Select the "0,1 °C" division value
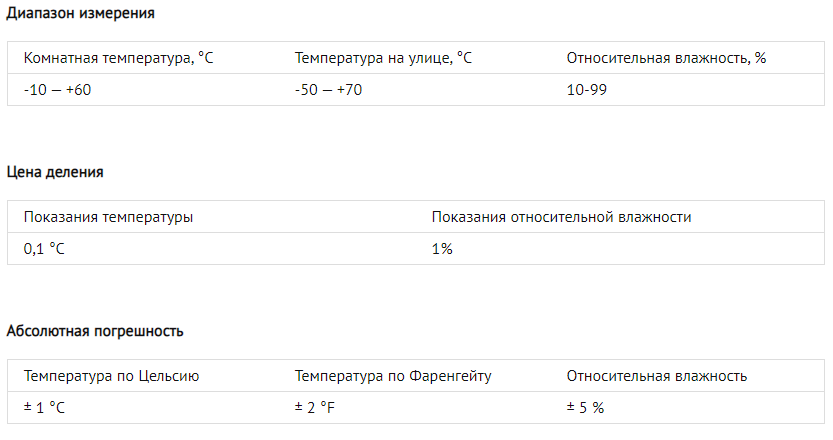 [44, 248]
